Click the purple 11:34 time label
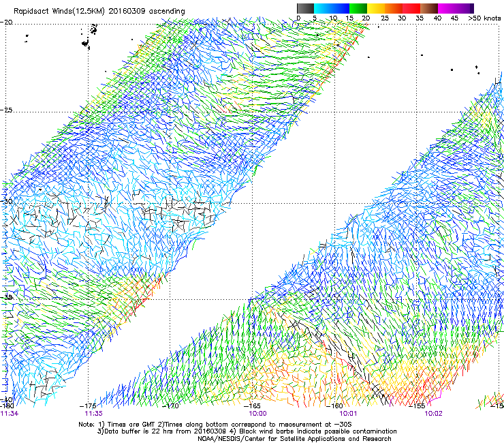This screenshot has height=443, width=504. point(10,414)
